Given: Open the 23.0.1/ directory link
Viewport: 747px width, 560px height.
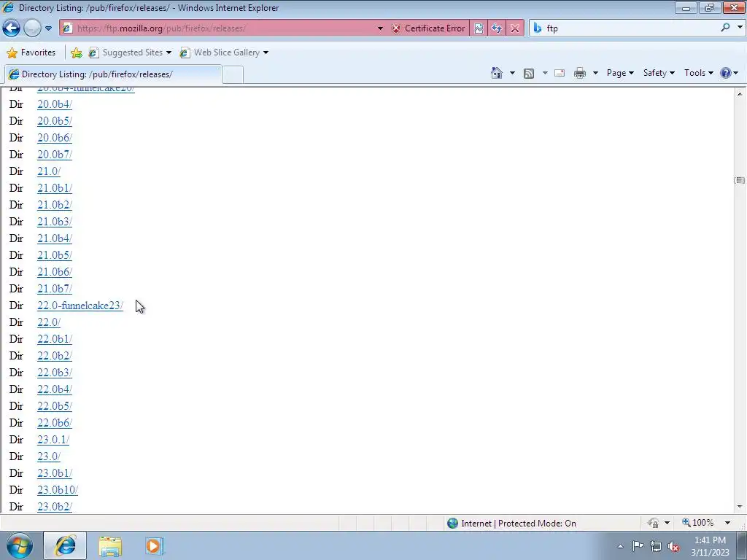Looking at the screenshot, I should [x=53, y=440].
